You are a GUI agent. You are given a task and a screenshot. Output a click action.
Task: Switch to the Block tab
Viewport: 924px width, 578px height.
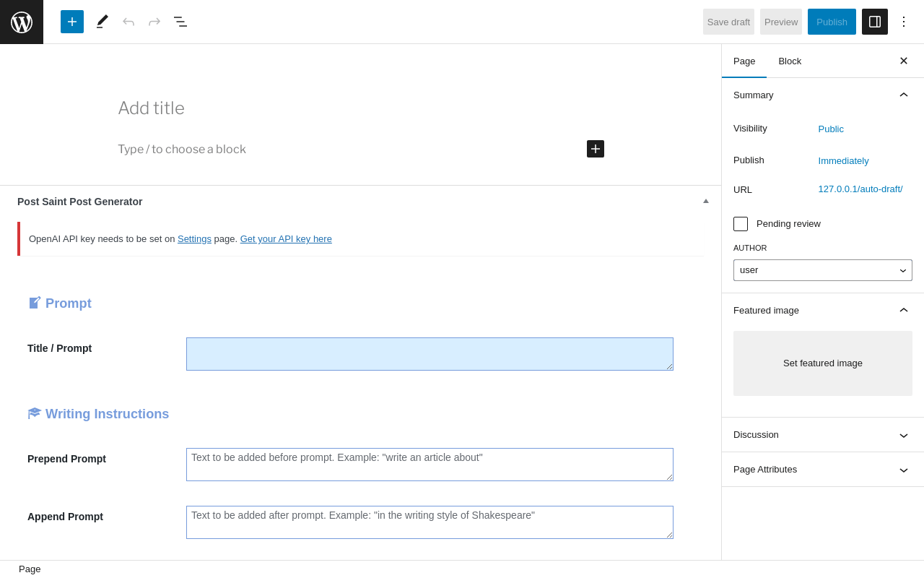pyautogui.click(x=790, y=61)
